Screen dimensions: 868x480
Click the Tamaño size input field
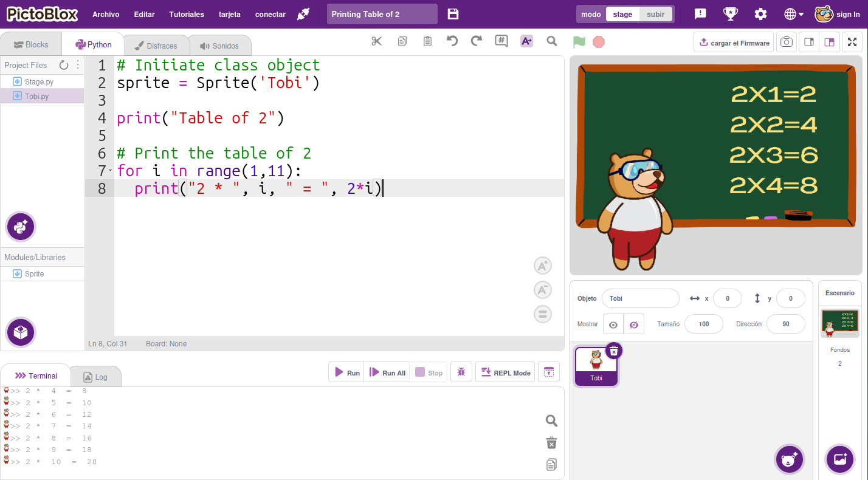pyautogui.click(x=703, y=324)
